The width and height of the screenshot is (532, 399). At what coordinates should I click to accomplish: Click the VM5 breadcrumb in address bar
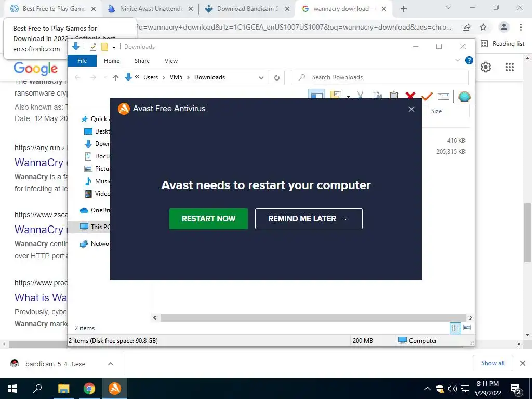[x=176, y=77]
